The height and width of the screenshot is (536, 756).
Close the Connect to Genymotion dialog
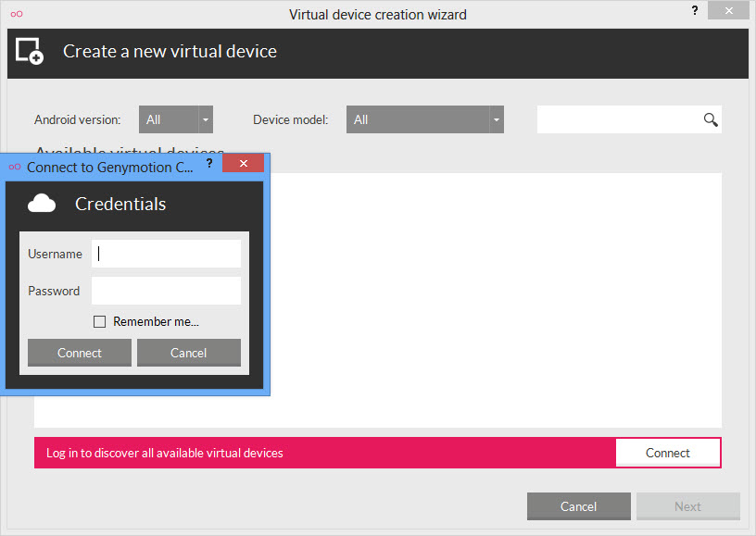point(244,163)
